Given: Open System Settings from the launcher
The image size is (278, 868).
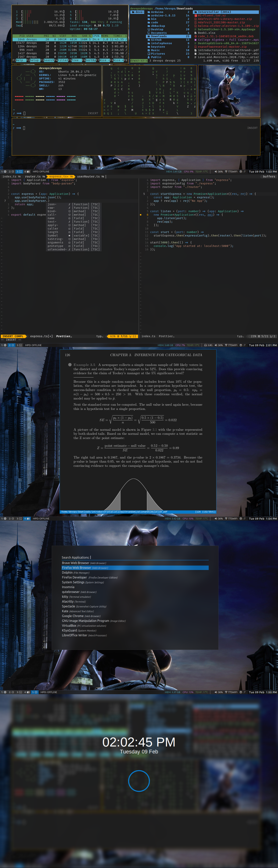Looking at the screenshot, I should point(135,582).
